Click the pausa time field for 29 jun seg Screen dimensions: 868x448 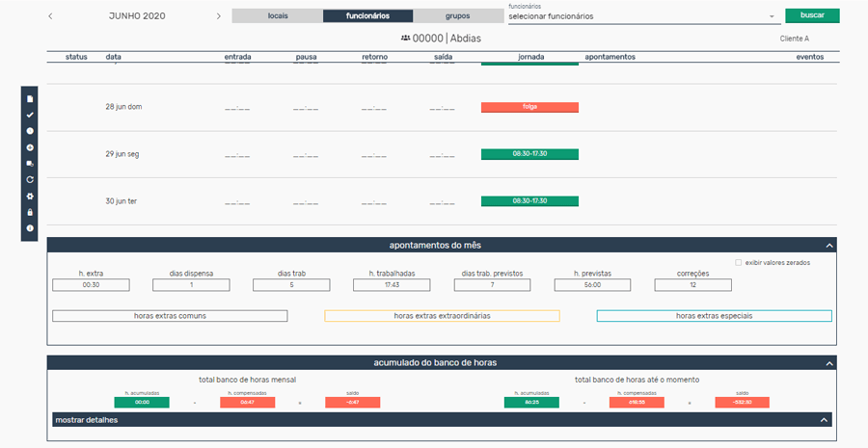[x=306, y=155]
